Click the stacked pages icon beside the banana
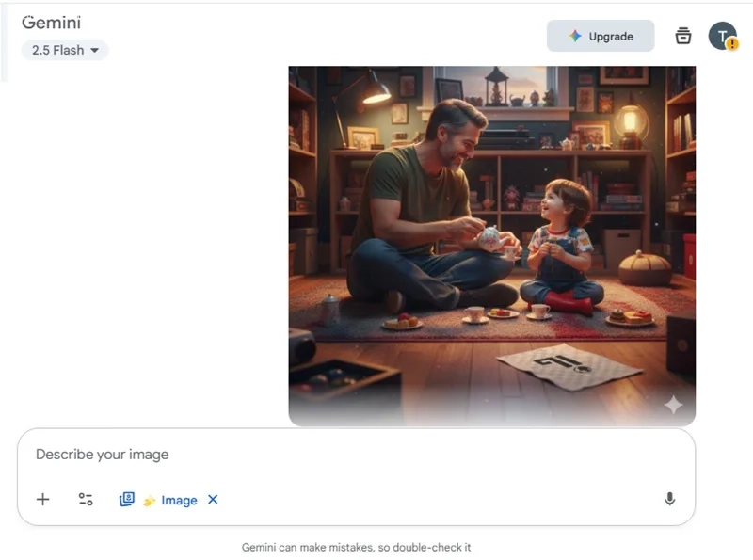This screenshot has height=560, width=753. 127,500
